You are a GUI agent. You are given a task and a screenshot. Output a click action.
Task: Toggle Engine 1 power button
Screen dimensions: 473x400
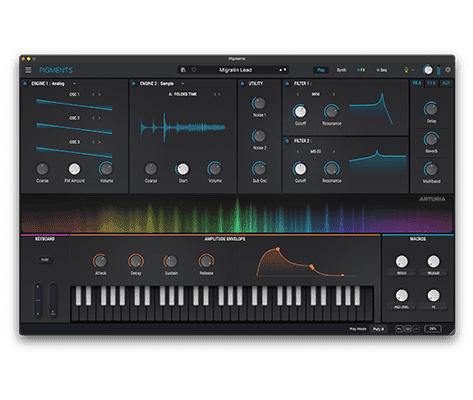tap(25, 84)
